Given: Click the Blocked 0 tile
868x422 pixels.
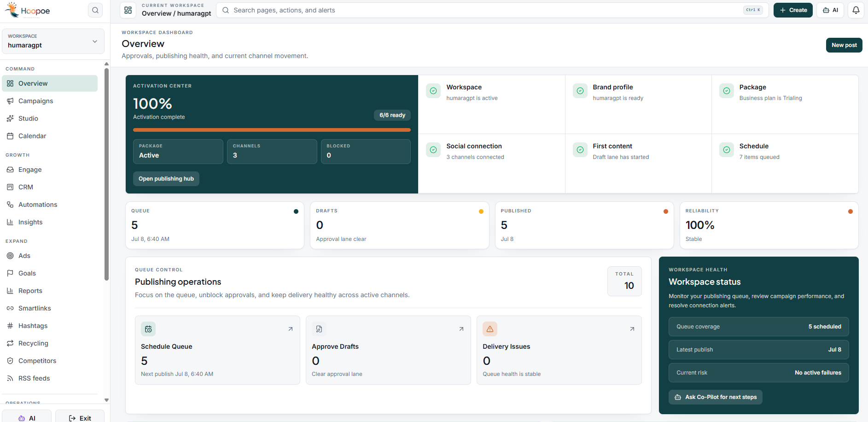Looking at the screenshot, I should click(x=366, y=152).
